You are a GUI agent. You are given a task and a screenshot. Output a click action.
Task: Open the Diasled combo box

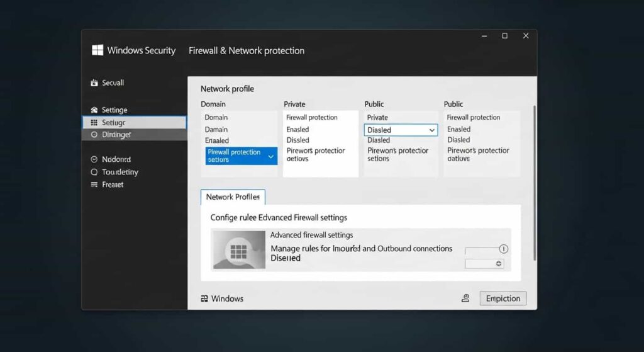[401, 130]
